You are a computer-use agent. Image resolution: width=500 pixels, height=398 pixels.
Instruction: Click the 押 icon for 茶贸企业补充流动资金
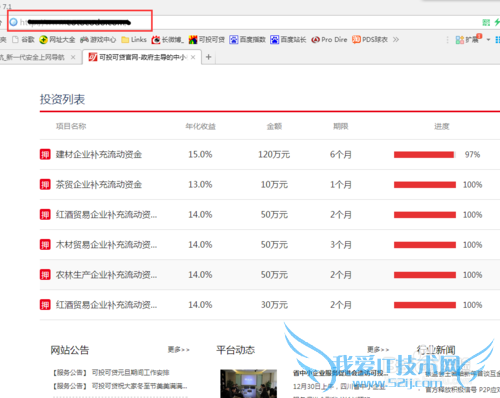pyautogui.click(x=45, y=184)
